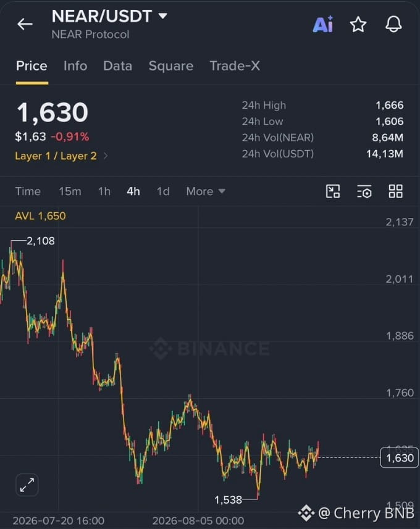420x529 pixels.
Task: Select the 24h Vol(USDT) value 14,13M
Action: tap(385, 154)
